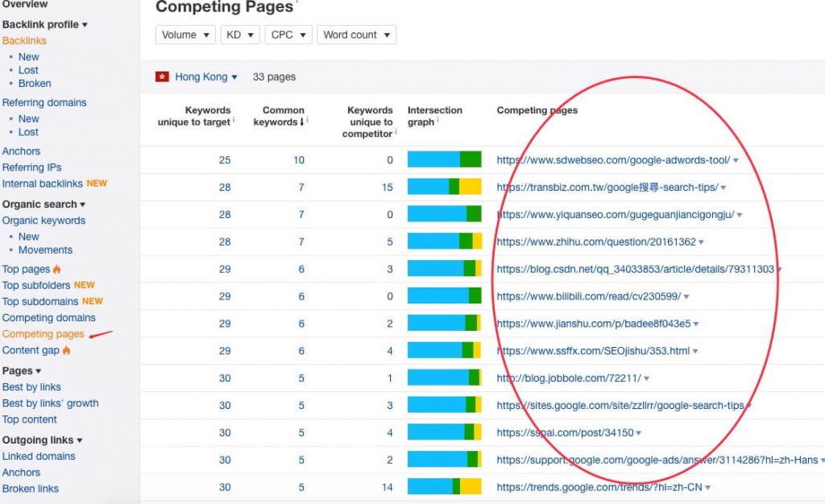Click intersection graph bar for transbiz.com.tw row
825x504 pixels.
coord(445,187)
